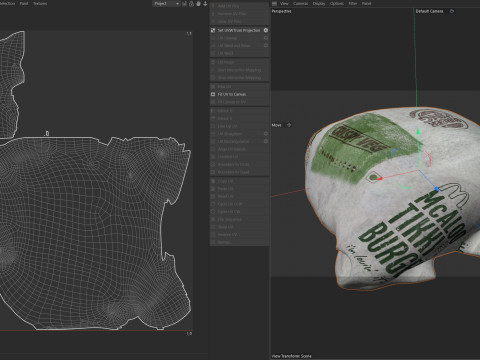Open the UV Straighten settings gear
Image resolution: width=480 pixels, height=360 pixels.
[266, 134]
